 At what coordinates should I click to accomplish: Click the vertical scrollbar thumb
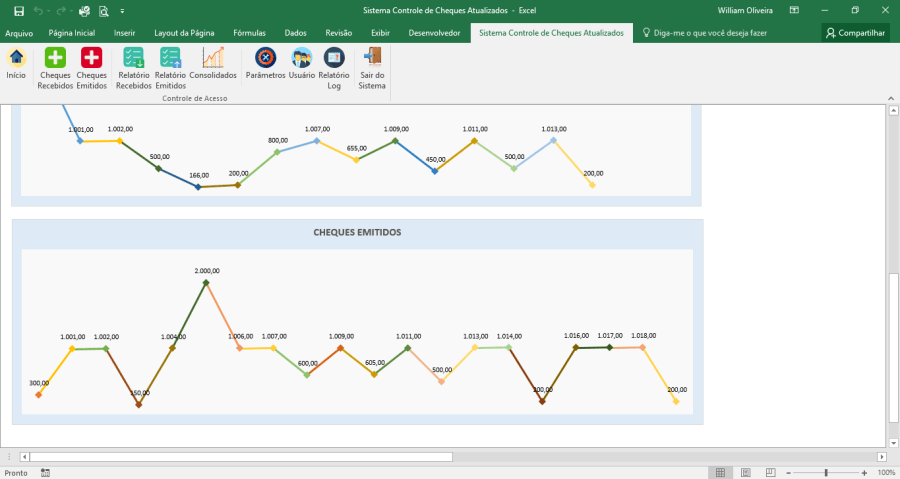[894, 348]
